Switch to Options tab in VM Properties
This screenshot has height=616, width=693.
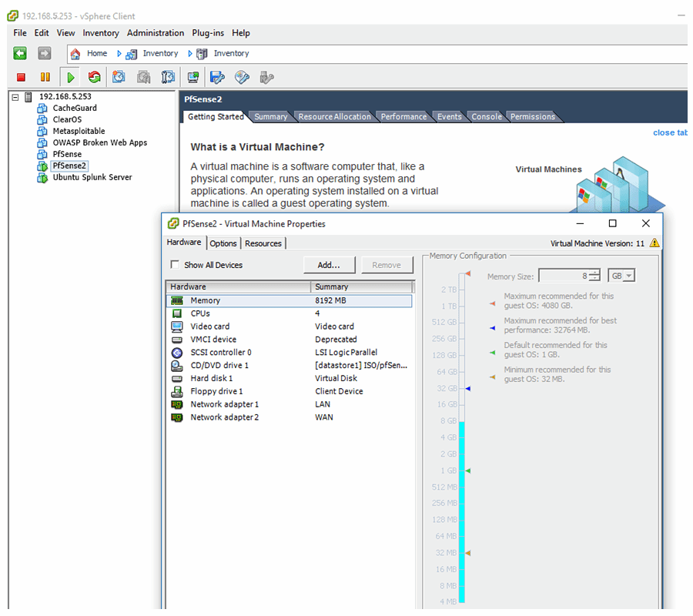coord(223,243)
